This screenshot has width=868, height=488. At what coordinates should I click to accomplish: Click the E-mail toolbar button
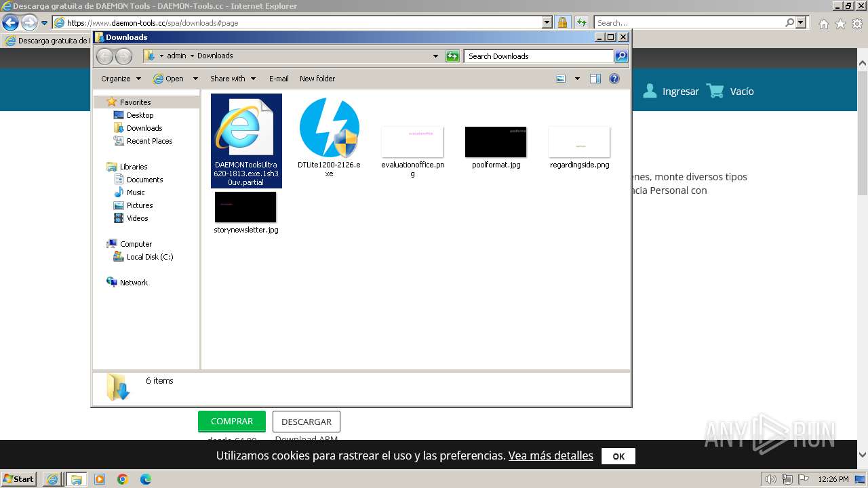[279, 79]
